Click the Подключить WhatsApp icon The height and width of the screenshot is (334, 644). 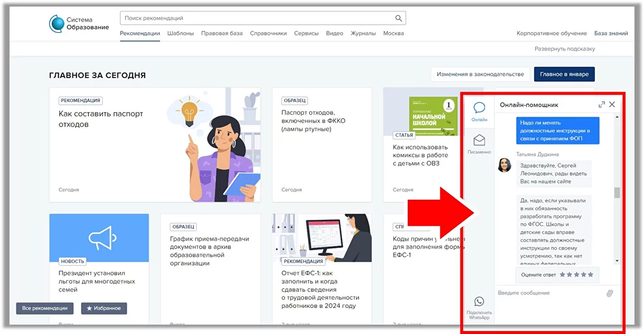click(479, 302)
